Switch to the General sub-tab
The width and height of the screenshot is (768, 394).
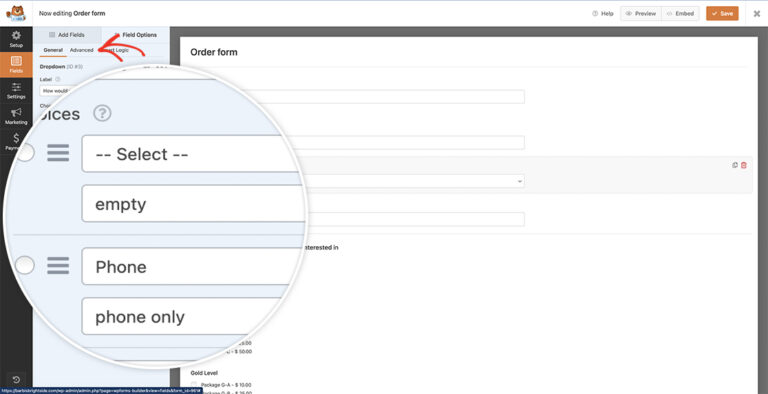pyautogui.click(x=53, y=50)
